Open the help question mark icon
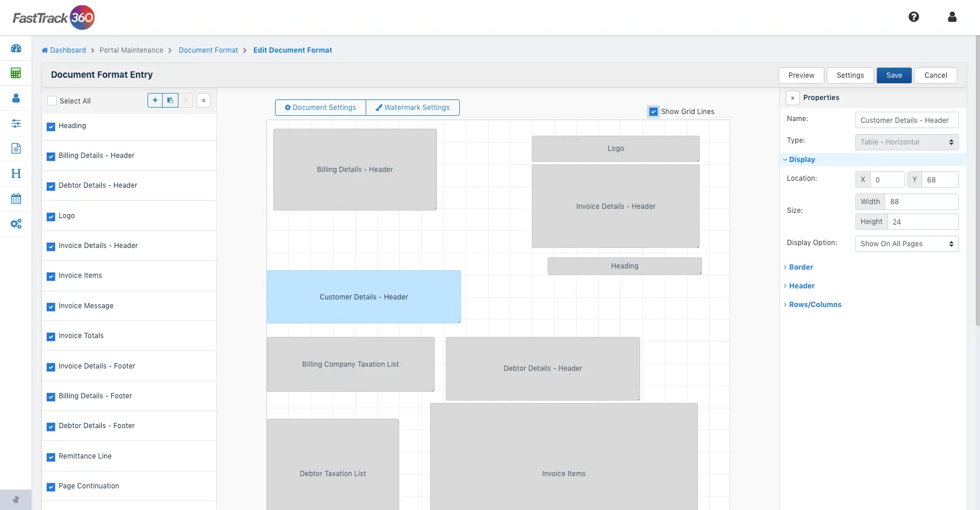The height and width of the screenshot is (510, 980). tap(913, 17)
